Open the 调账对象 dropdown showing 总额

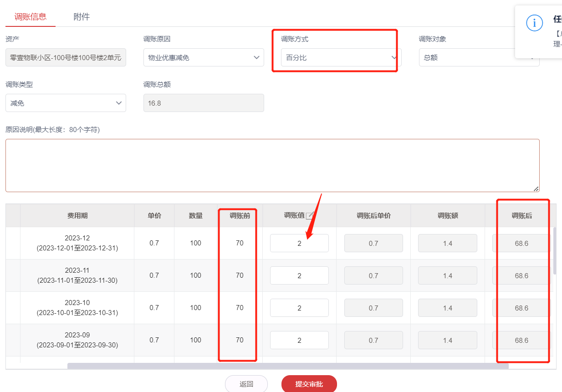point(479,57)
